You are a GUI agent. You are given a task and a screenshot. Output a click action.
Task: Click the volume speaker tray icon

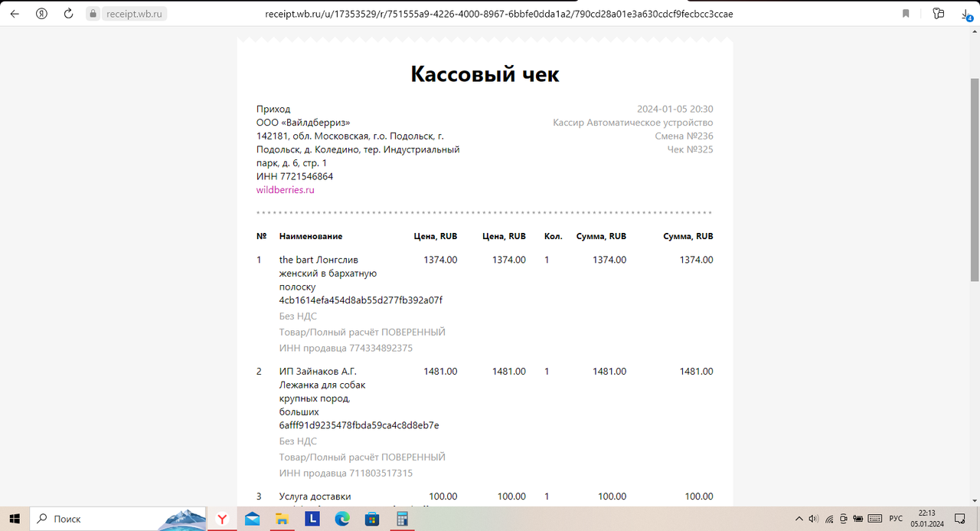(x=813, y=519)
